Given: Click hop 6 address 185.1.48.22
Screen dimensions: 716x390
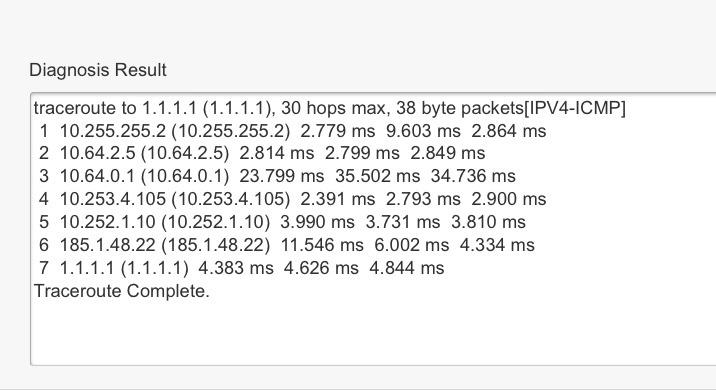Looking at the screenshot, I should pos(107,245).
